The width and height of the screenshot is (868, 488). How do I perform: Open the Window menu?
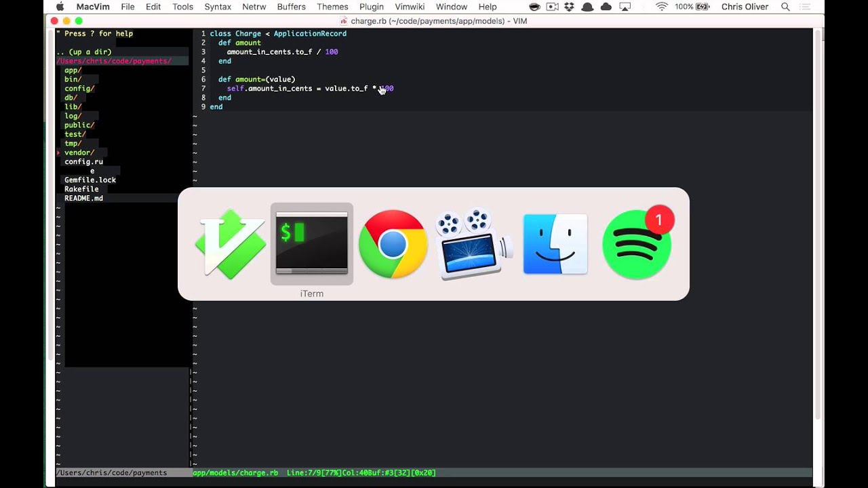coord(452,7)
